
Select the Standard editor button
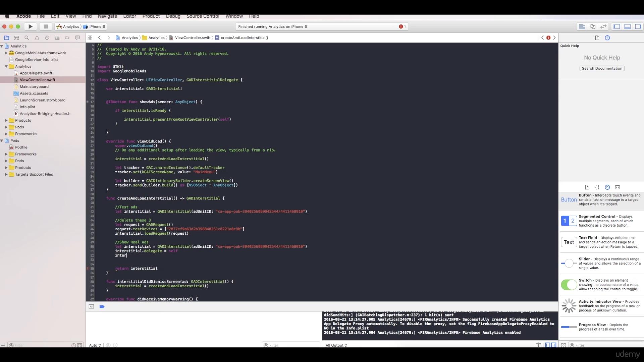click(x=582, y=26)
